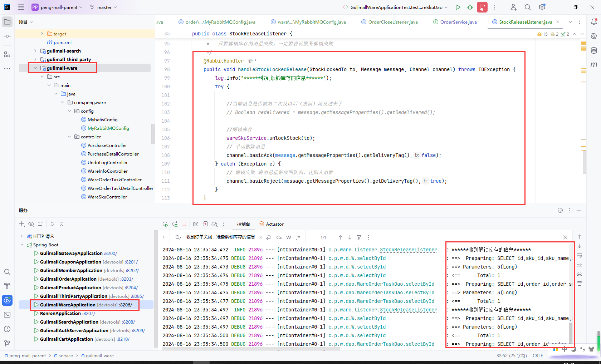Expand the HTTP 请求 services node
Image resolution: width=601 pixels, height=364 pixels.
[22, 236]
